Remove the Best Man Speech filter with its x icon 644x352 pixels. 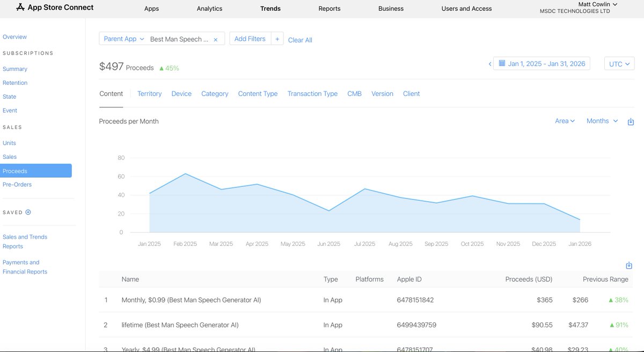click(x=216, y=40)
